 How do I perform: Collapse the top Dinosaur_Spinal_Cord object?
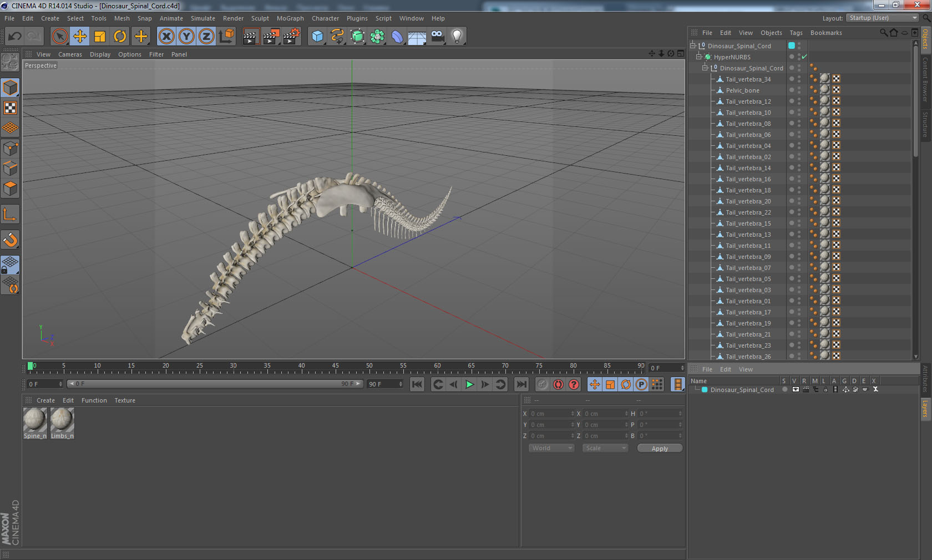[x=693, y=45]
